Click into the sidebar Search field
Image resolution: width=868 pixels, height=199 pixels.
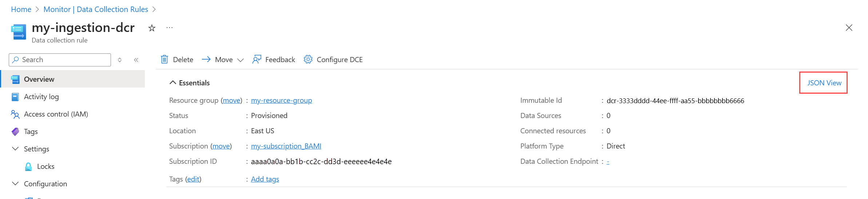point(60,60)
